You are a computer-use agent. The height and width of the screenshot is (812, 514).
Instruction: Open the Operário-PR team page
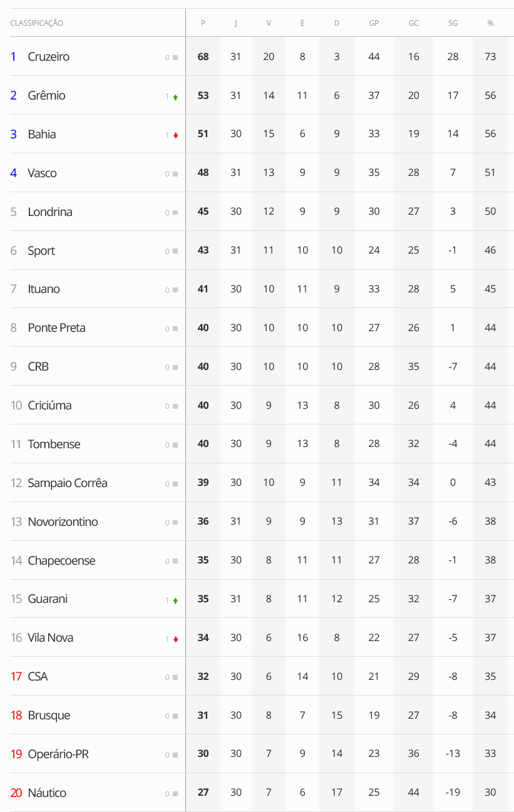tap(58, 754)
